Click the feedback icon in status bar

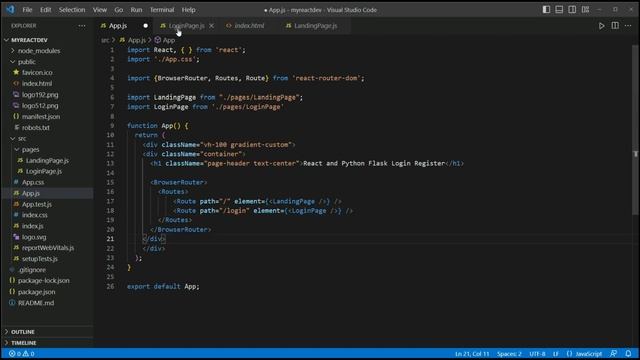point(613,354)
